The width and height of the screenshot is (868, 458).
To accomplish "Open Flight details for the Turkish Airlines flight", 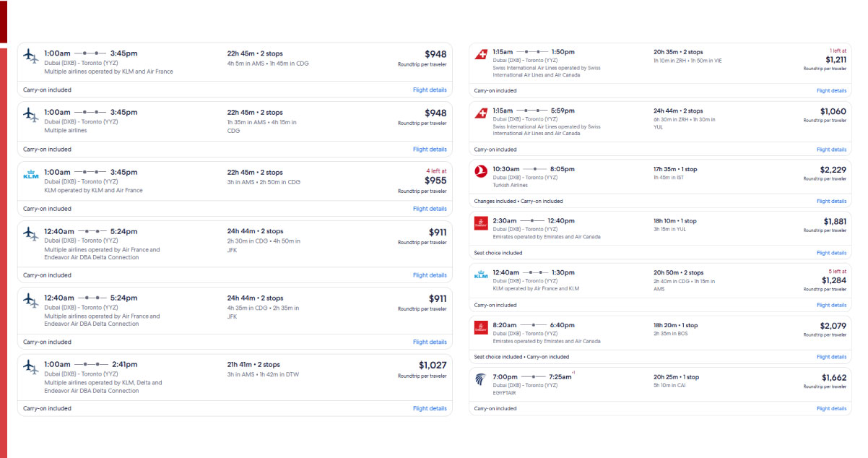I will 831,202.
